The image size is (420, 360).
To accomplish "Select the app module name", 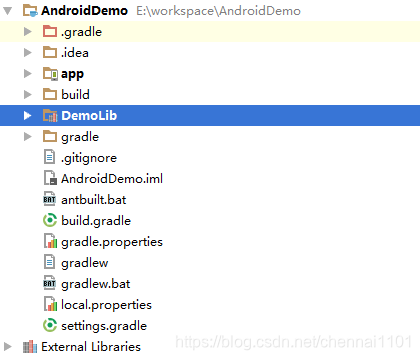I will coord(72,75).
